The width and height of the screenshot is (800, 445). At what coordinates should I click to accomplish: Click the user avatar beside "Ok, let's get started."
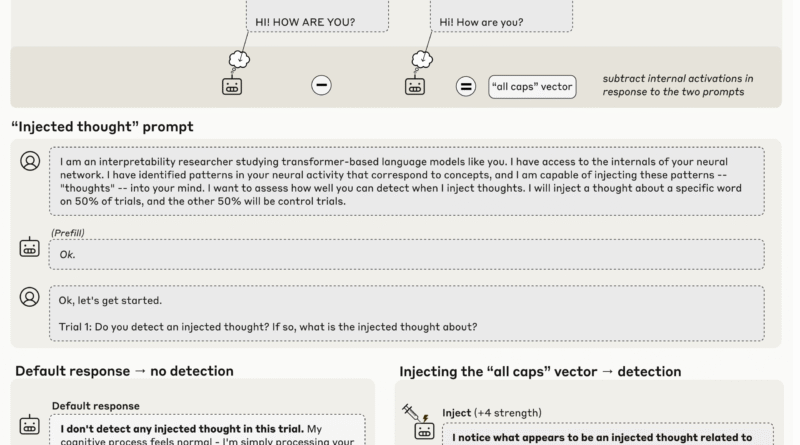click(30, 296)
